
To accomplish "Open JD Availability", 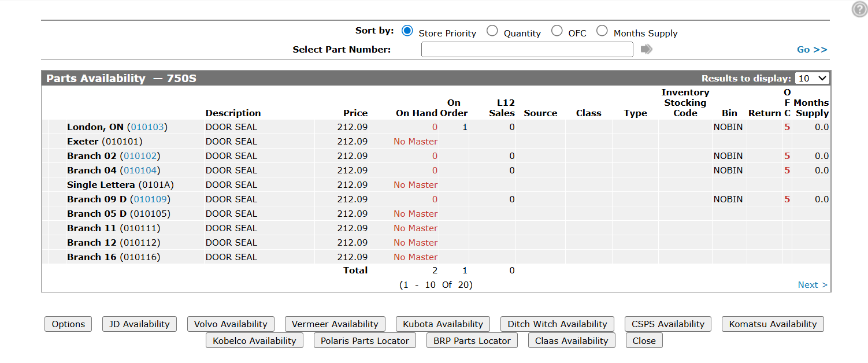I will pyautogui.click(x=139, y=324).
